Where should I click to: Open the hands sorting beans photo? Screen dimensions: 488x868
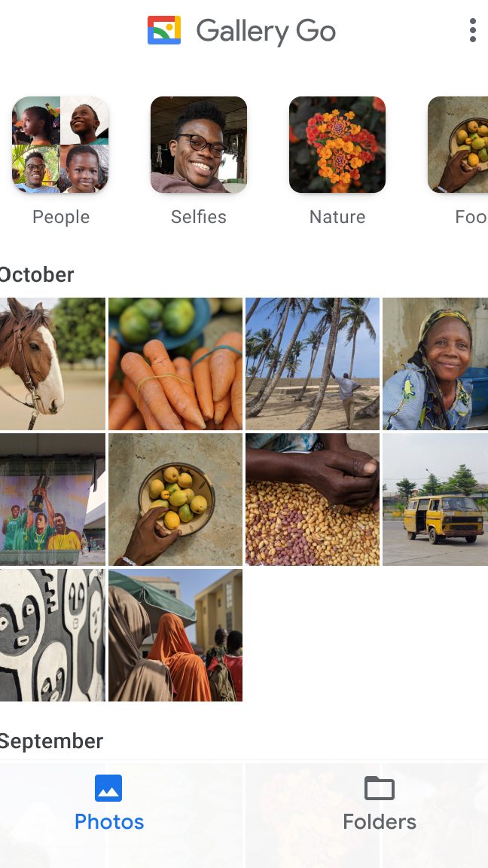pyautogui.click(x=313, y=500)
